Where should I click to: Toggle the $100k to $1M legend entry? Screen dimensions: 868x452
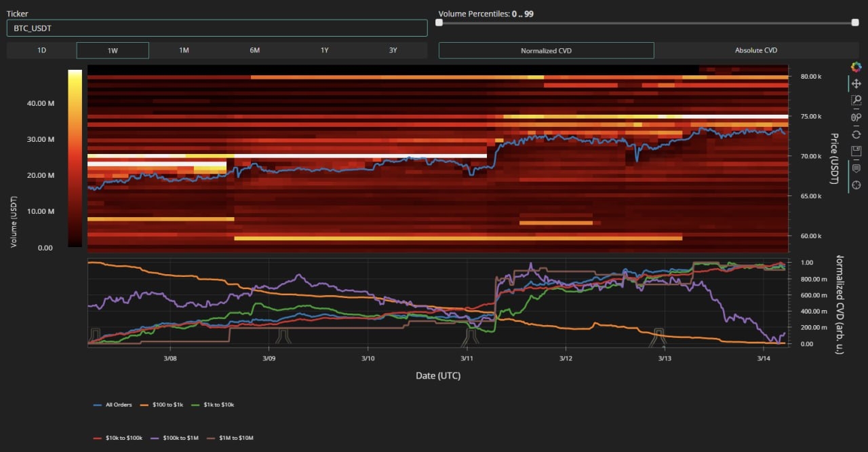point(181,438)
